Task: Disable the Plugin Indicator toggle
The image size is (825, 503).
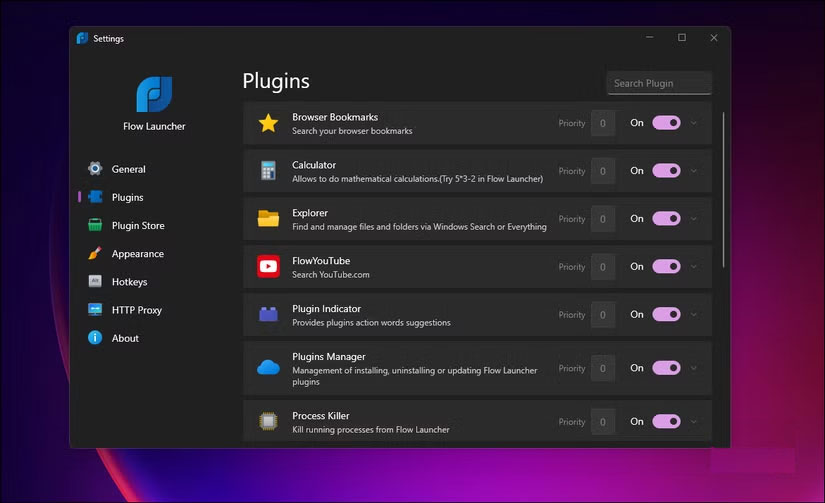Action: tap(666, 314)
